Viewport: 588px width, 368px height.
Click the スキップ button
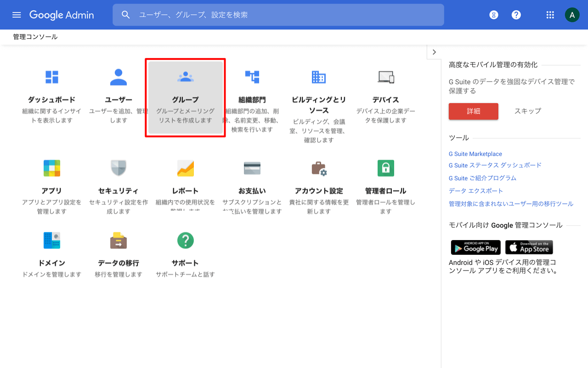(528, 111)
